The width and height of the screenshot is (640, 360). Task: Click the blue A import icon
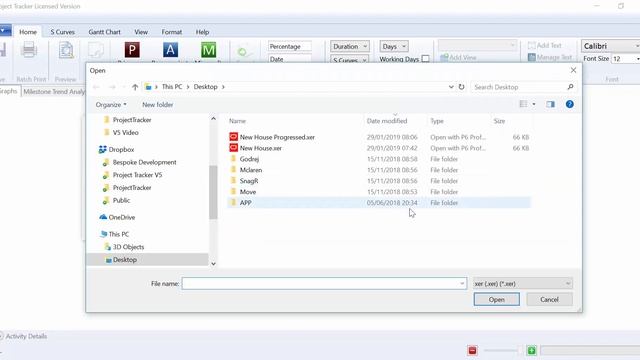pyautogui.click(x=170, y=50)
